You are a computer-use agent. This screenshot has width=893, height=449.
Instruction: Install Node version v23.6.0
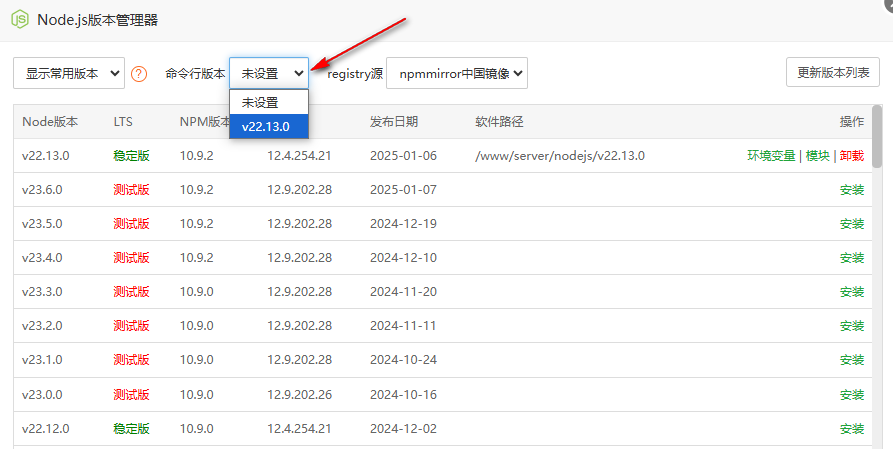(851, 189)
